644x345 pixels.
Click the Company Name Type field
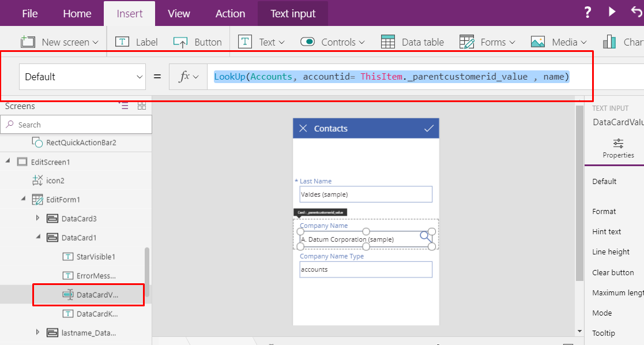[x=366, y=270]
